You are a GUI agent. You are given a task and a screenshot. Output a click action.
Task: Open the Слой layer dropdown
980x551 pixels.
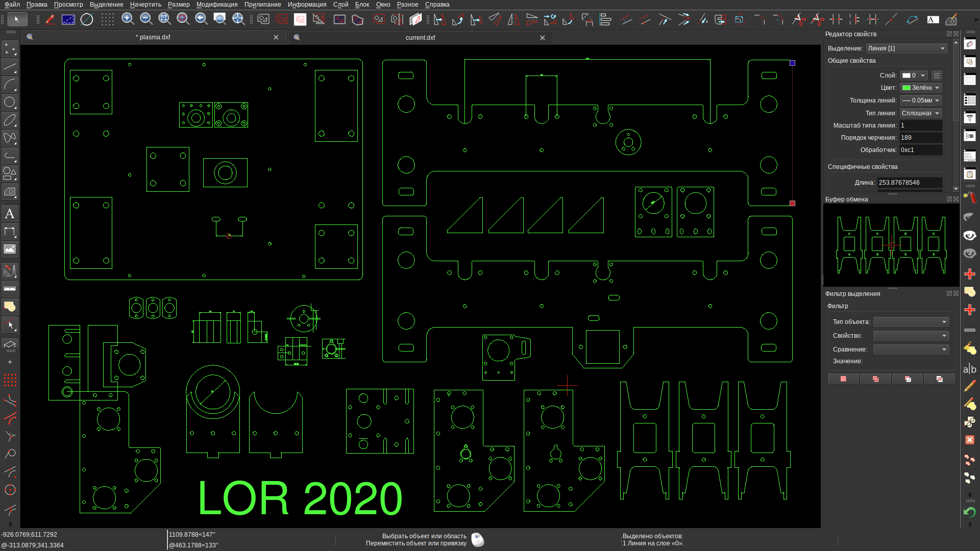pos(914,76)
